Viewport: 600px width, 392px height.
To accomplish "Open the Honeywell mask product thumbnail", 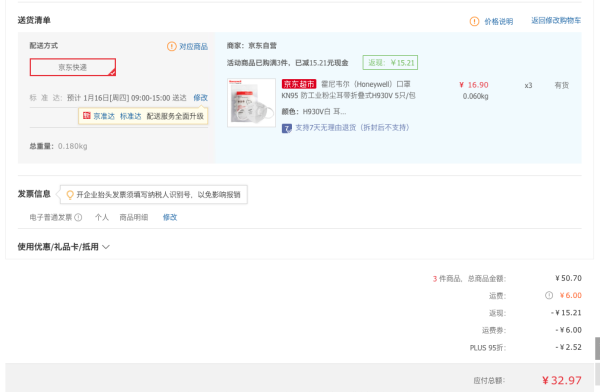I will (251, 103).
